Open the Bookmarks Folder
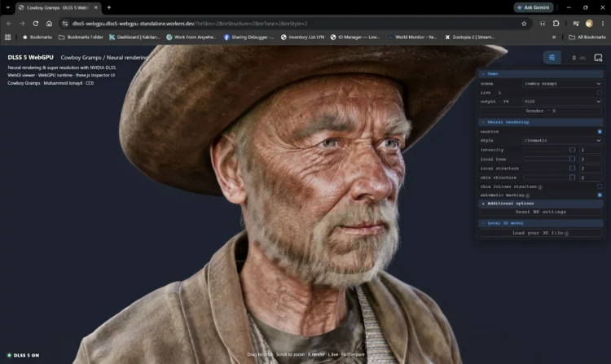This screenshot has height=364, width=611. point(81,37)
